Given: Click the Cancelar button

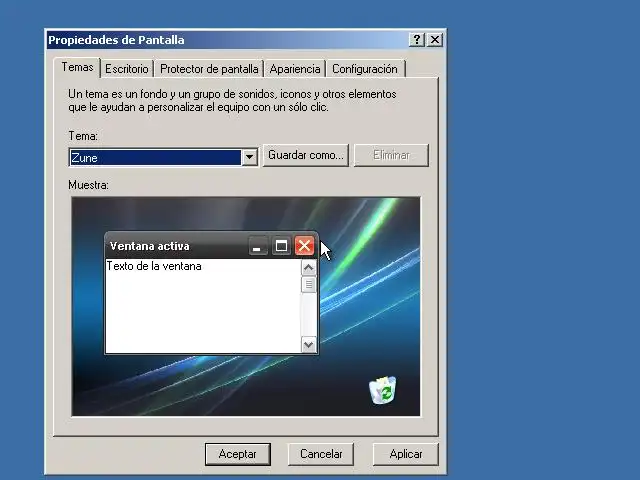Looking at the screenshot, I should [321, 454].
